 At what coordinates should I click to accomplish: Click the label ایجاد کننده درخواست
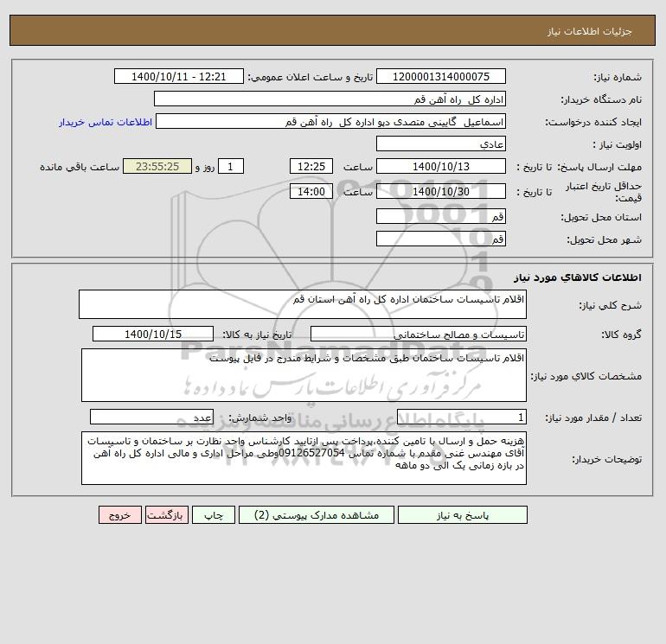(593, 122)
